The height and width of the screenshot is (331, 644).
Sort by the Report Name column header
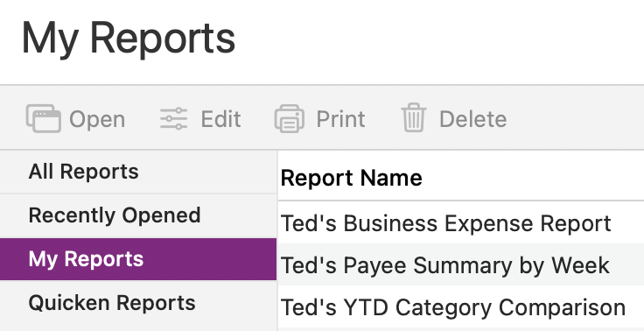click(351, 178)
